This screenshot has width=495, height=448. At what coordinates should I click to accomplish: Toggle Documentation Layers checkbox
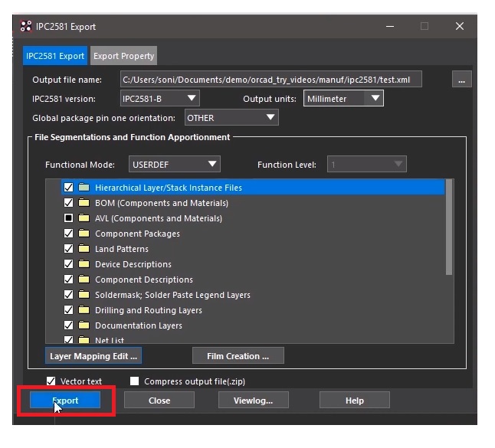68,325
